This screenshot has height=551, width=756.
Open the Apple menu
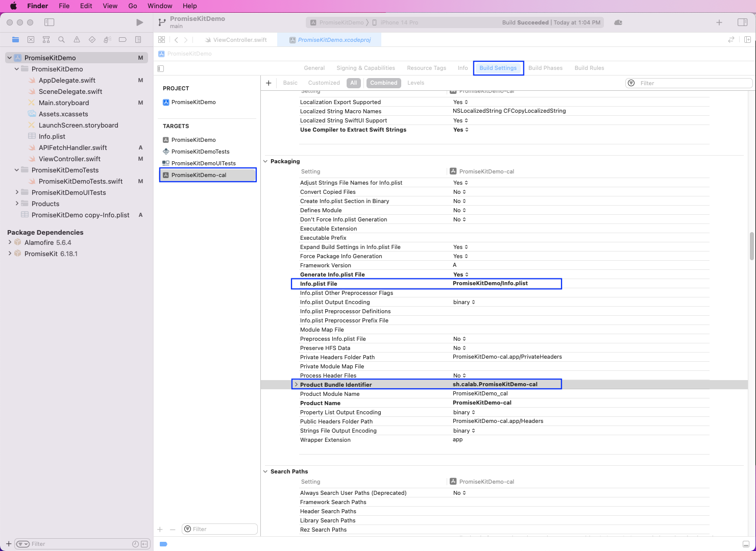pos(13,6)
